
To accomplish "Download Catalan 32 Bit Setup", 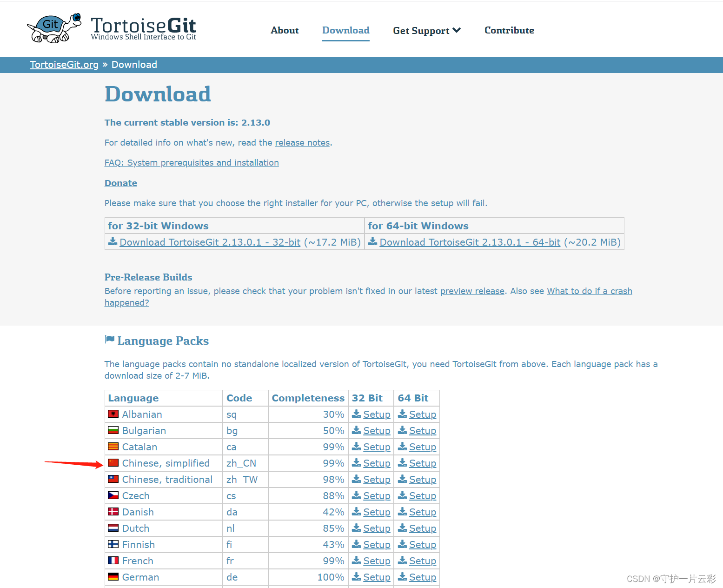I will [x=377, y=447].
